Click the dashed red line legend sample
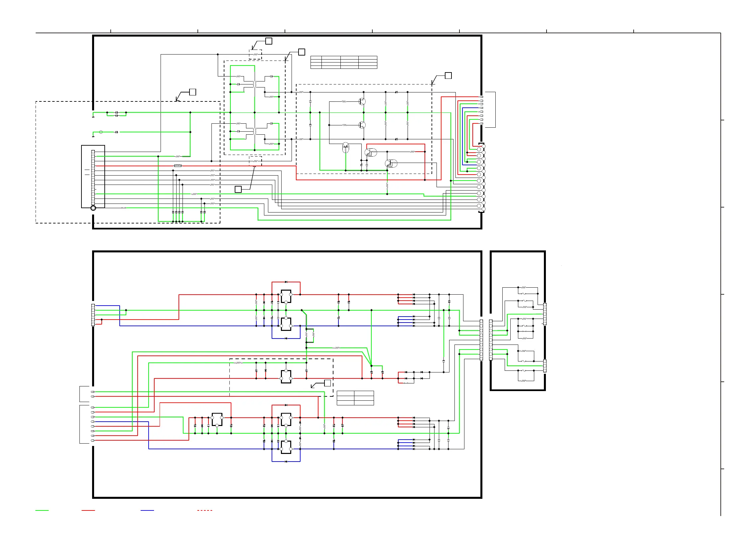Image resolution: width=754 pixels, height=560 pixels. click(x=205, y=510)
